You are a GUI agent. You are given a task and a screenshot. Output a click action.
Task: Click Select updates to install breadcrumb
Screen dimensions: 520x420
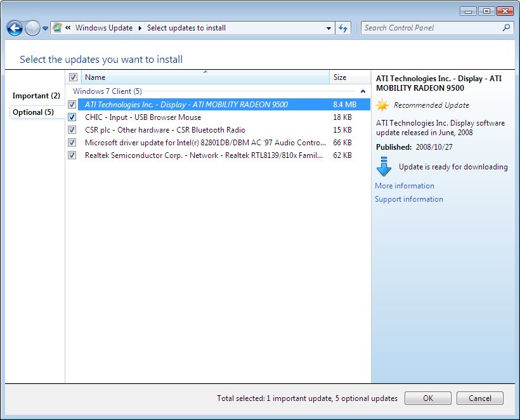click(x=186, y=28)
